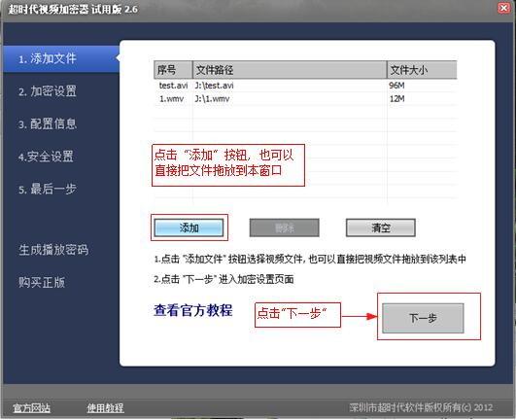Image resolution: width=516 pixels, height=420 pixels.
Task: Select step 1. 添加文件 in sidebar
Action: pos(61,59)
